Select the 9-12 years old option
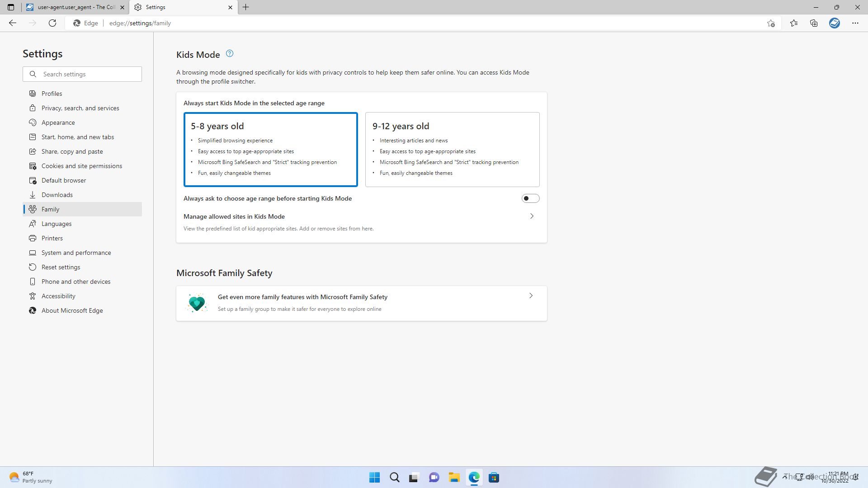Viewport: 868px width, 488px height. [452, 149]
